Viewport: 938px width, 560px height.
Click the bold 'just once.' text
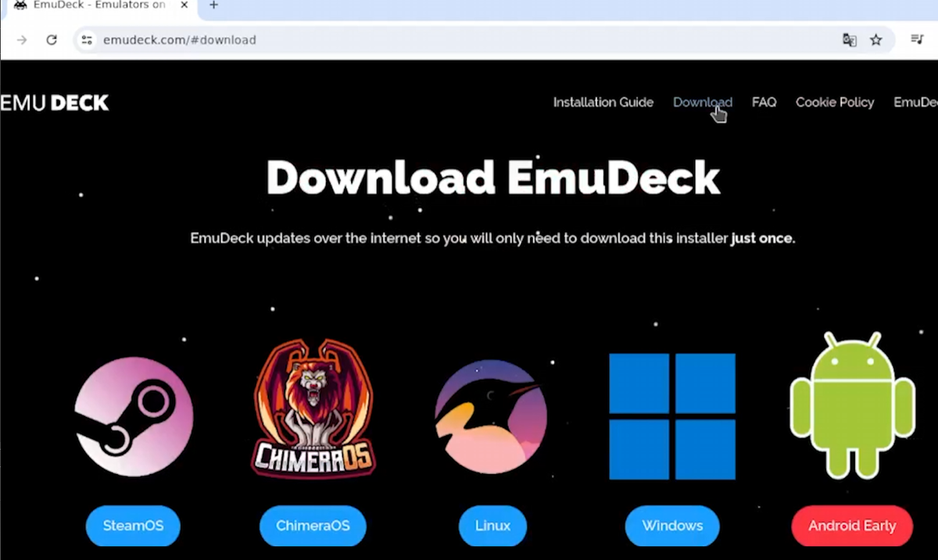[x=763, y=238]
